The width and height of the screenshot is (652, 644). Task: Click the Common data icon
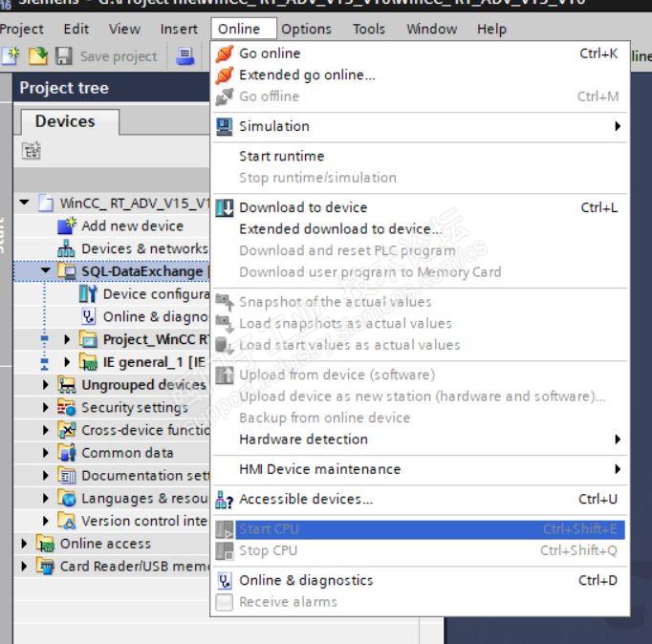67,453
